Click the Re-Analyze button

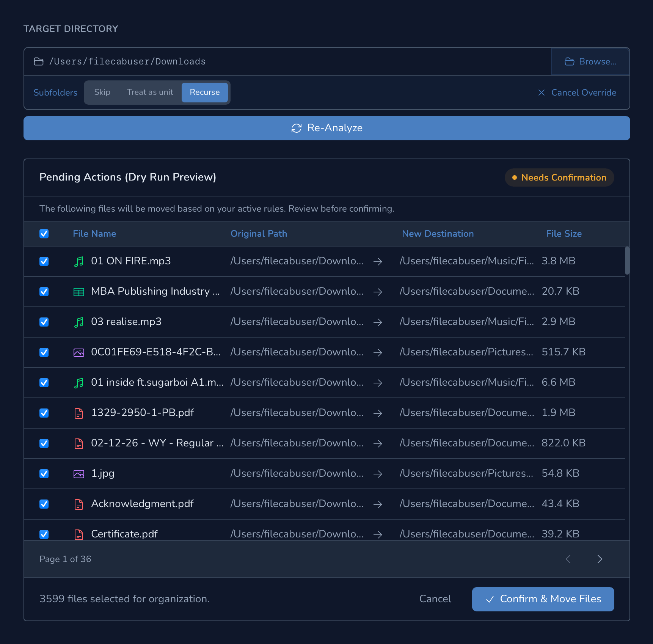[x=327, y=128]
